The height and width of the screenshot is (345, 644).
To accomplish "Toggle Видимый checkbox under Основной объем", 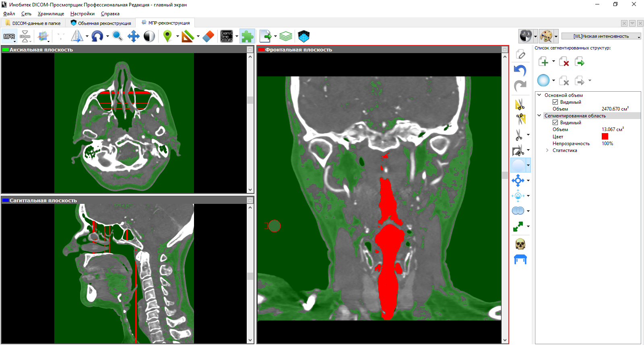I will (x=555, y=102).
